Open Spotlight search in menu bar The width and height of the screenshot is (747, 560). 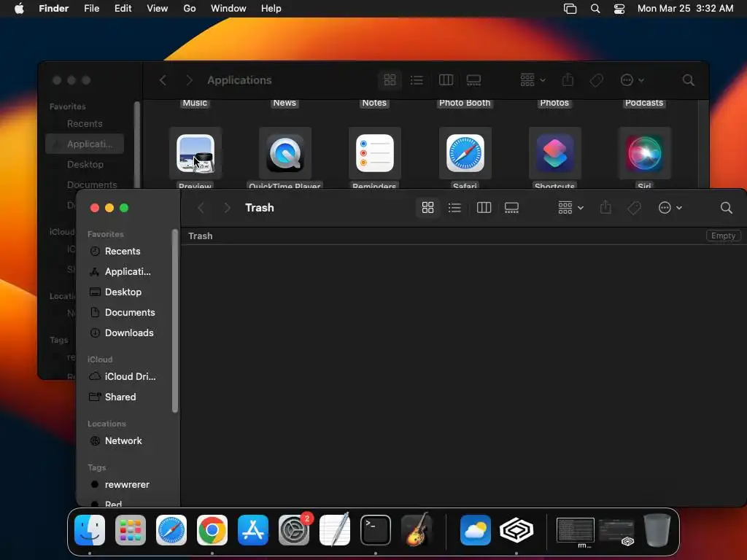click(x=595, y=9)
